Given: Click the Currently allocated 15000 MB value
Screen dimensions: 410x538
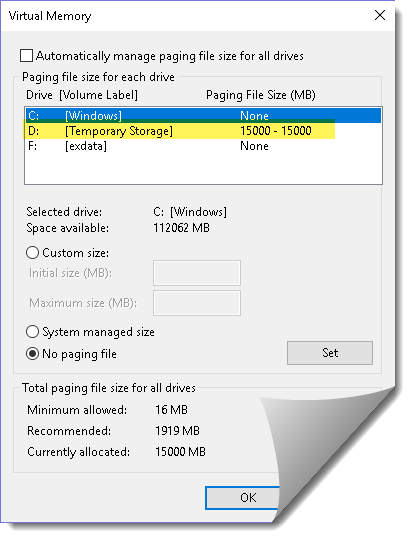Looking at the screenshot, I should point(180,452).
